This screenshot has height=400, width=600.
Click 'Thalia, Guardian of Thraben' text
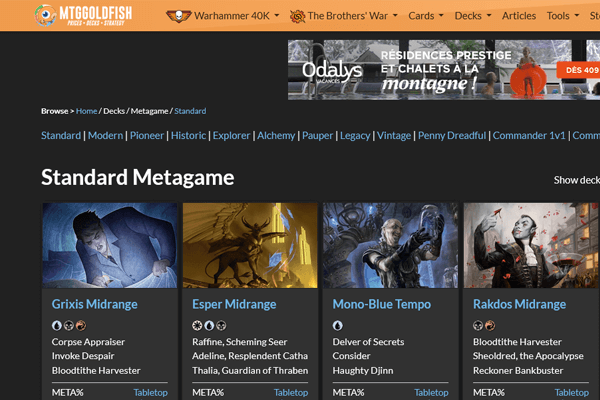[x=250, y=371]
